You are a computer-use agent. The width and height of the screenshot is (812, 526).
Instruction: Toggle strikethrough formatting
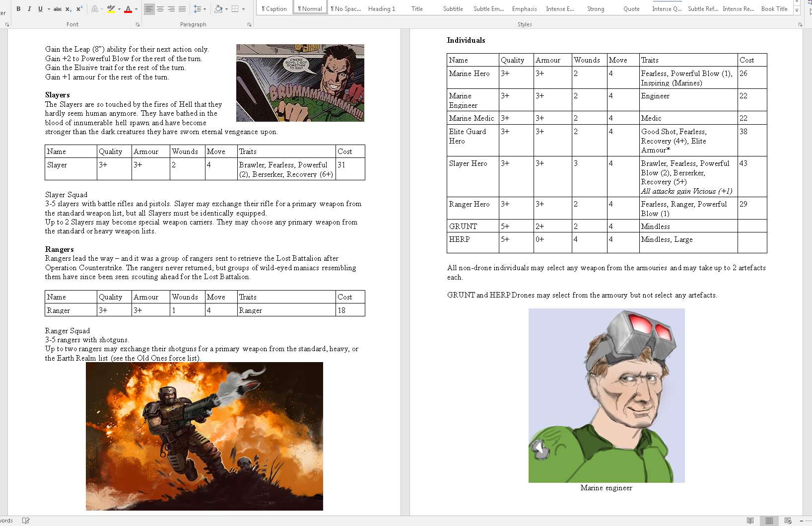point(58,9)
